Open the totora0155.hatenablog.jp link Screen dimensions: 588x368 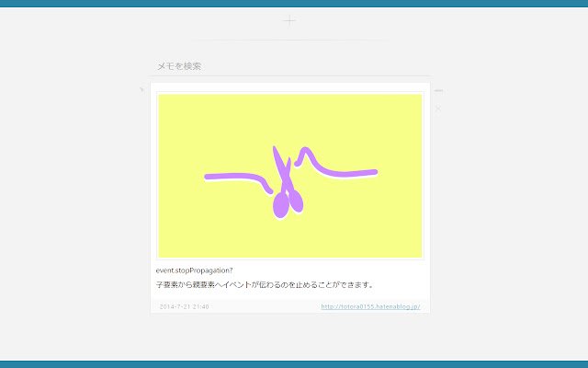coord(370,306)
